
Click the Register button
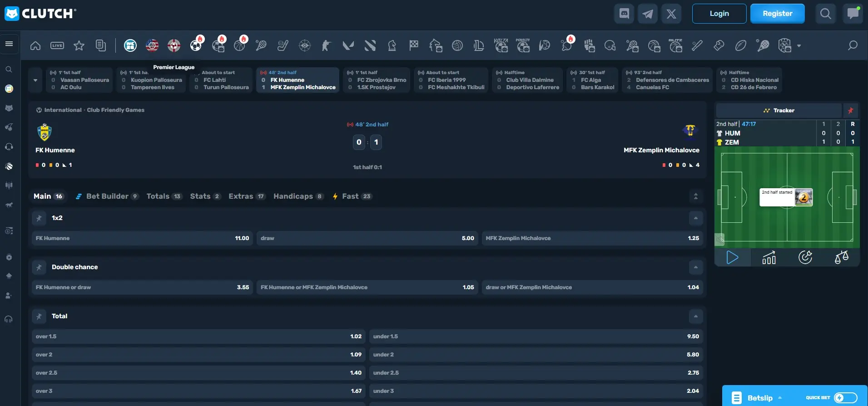tap(778, 14)
